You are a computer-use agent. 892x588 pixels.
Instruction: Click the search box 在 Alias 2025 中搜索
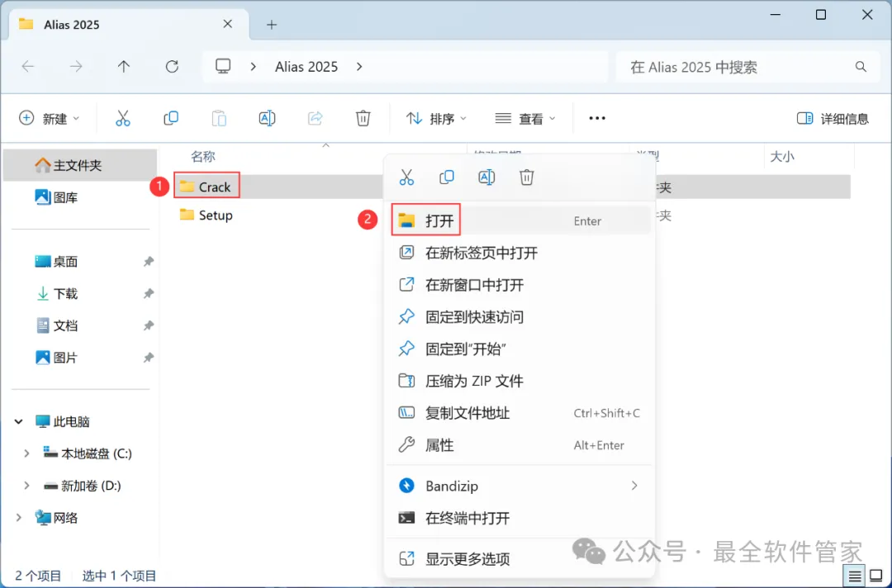(x=750, y=67)
